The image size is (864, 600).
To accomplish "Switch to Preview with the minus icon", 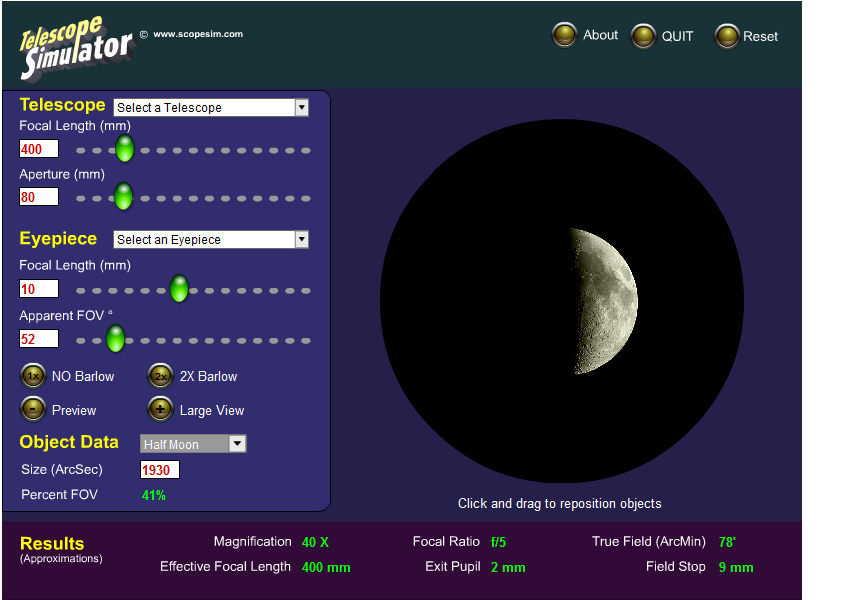I will coord(33,409).
